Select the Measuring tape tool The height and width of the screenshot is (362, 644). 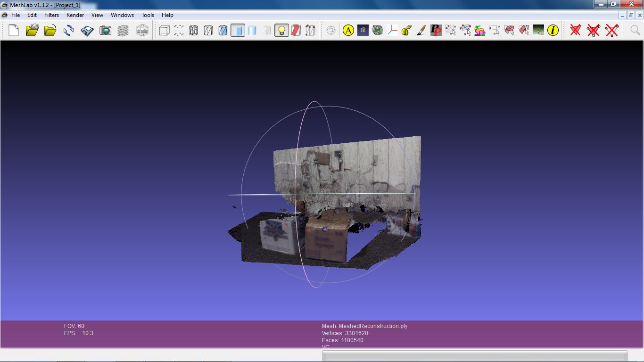[x=407, y=31]
